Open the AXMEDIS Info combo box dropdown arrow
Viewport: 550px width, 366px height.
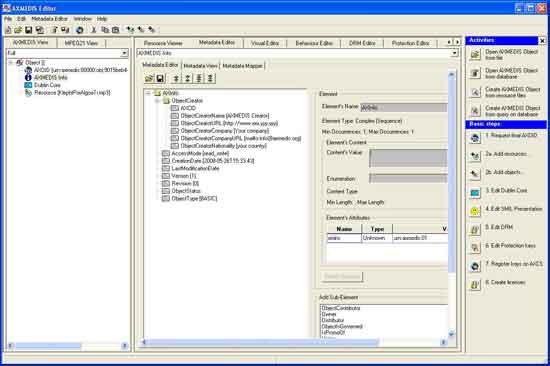pos(455,53)
